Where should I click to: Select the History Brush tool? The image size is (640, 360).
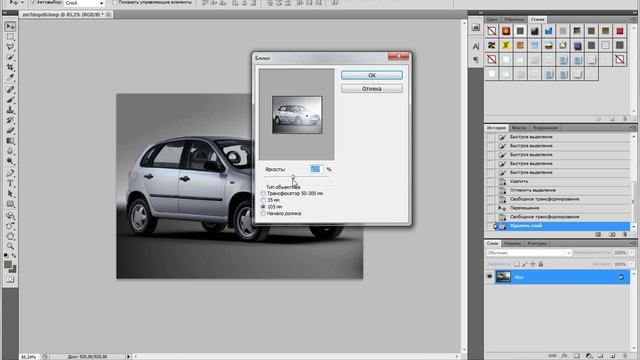click(x=10, y=120)
